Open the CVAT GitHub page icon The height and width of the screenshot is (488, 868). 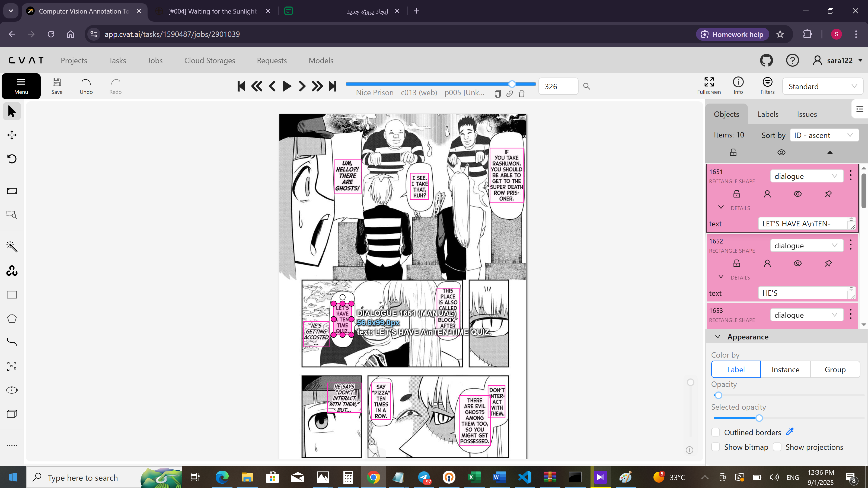coord(766,61)
